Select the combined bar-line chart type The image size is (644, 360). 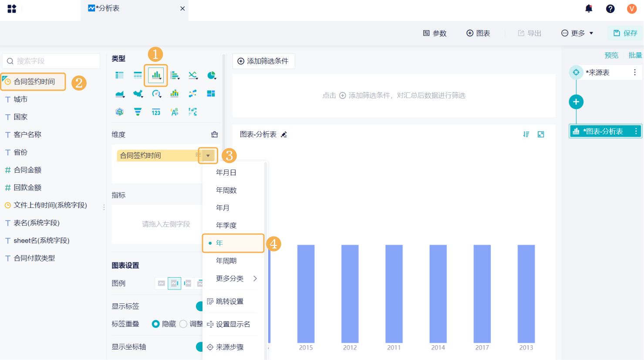(x=175, y=93)
